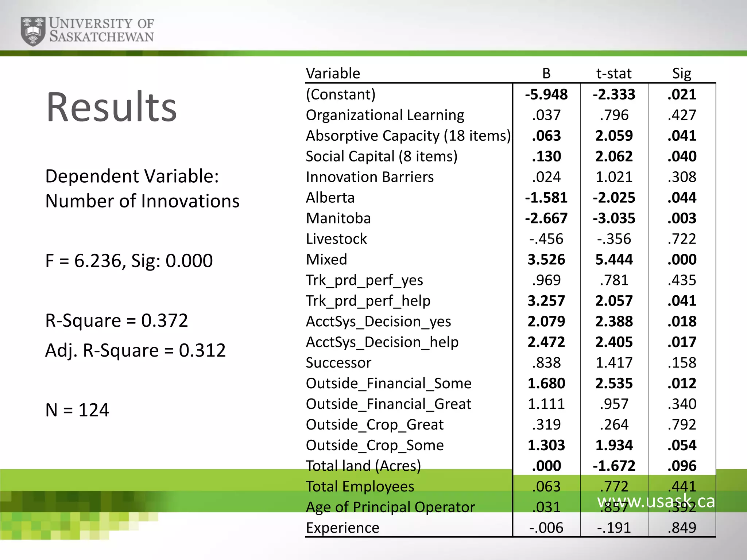Select the 'Livestock' row label
The width and height of the screenshot is (747, 560).
point(336,239)
